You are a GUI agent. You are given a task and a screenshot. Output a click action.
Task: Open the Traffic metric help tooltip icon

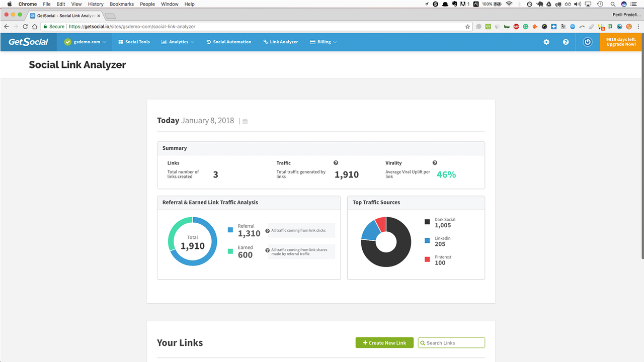[336, 162]
